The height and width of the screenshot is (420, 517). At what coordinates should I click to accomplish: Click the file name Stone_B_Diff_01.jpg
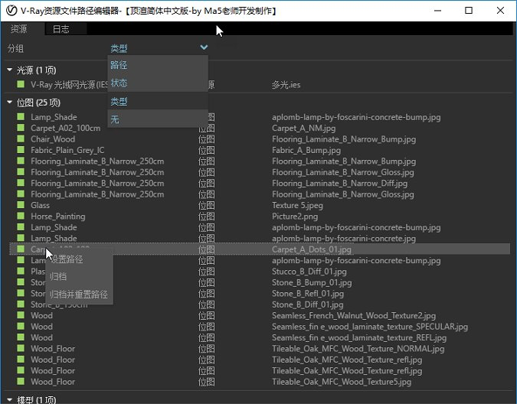click(308, 304)
